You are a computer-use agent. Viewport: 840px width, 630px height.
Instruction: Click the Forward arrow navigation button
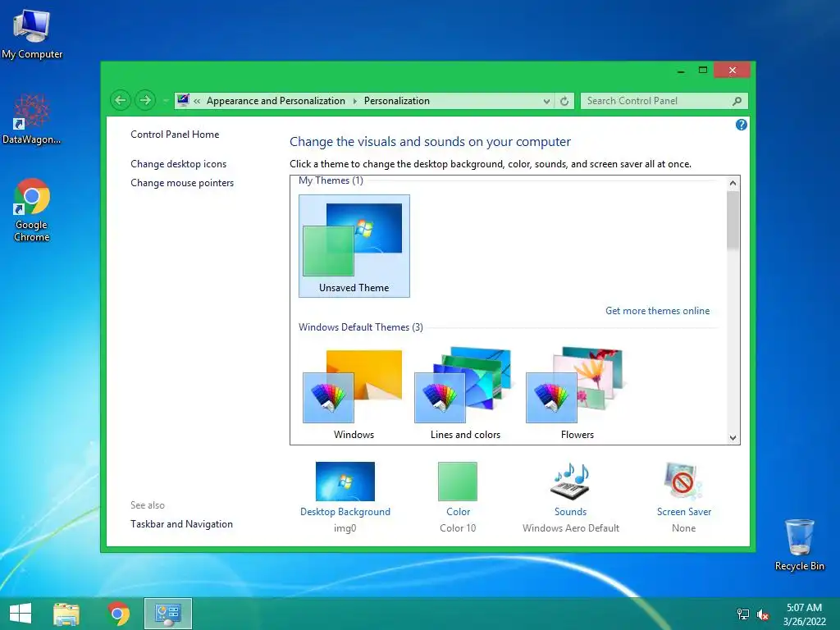tap(145, 100)
